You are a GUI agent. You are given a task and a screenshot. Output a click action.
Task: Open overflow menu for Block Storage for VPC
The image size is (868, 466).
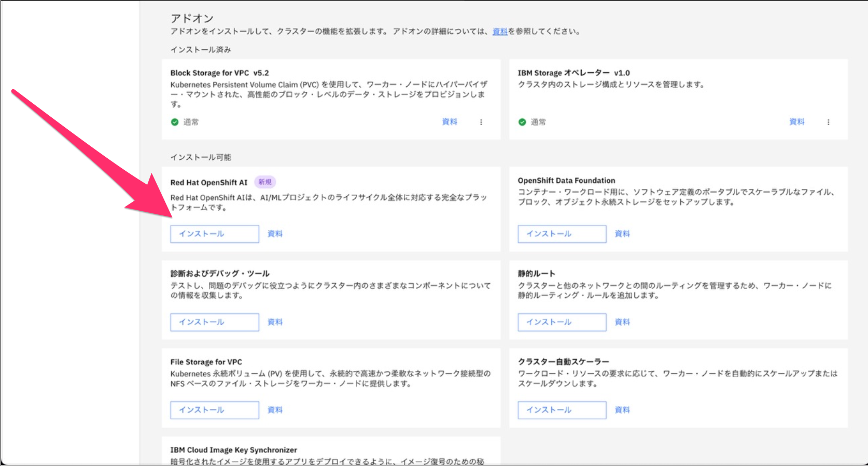[481, 122]
